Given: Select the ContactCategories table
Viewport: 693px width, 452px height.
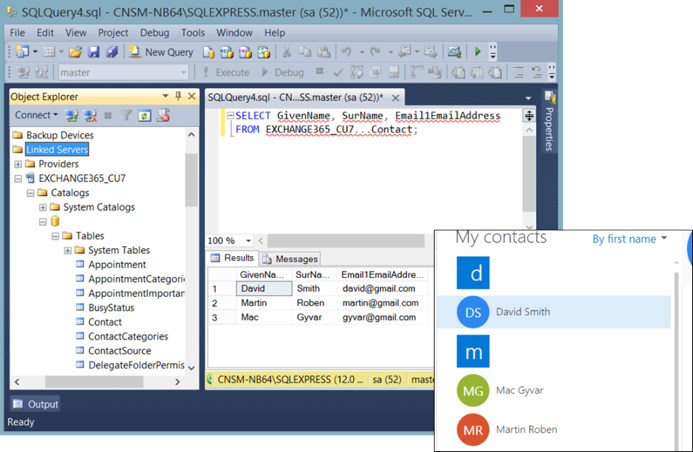Looking at the screenshot, I should point(128,336).
